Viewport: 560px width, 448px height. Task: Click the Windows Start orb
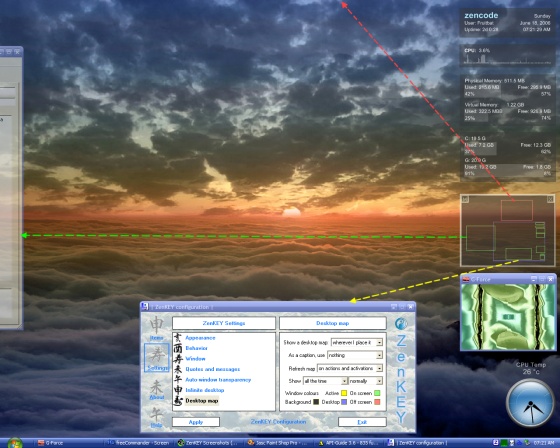[15, 443]
